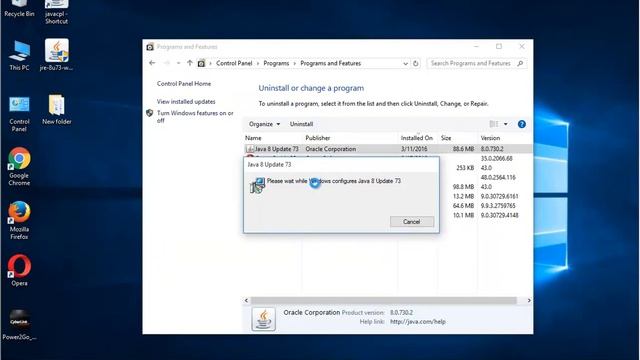The height and width of the screenshot is (360, 640).
Task: Select the This PC desktop icon
Action: click(x=19, y=56)
